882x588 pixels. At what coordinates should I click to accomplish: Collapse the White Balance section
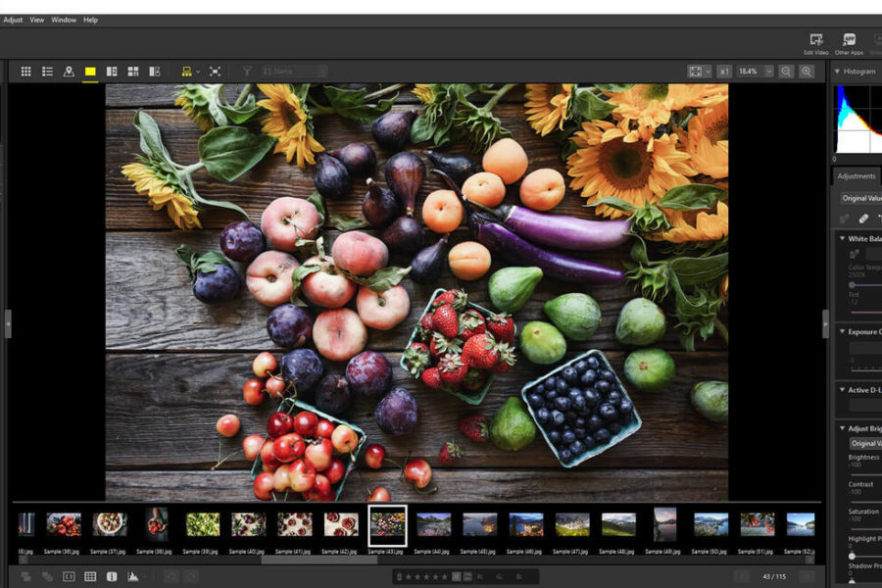842,238
